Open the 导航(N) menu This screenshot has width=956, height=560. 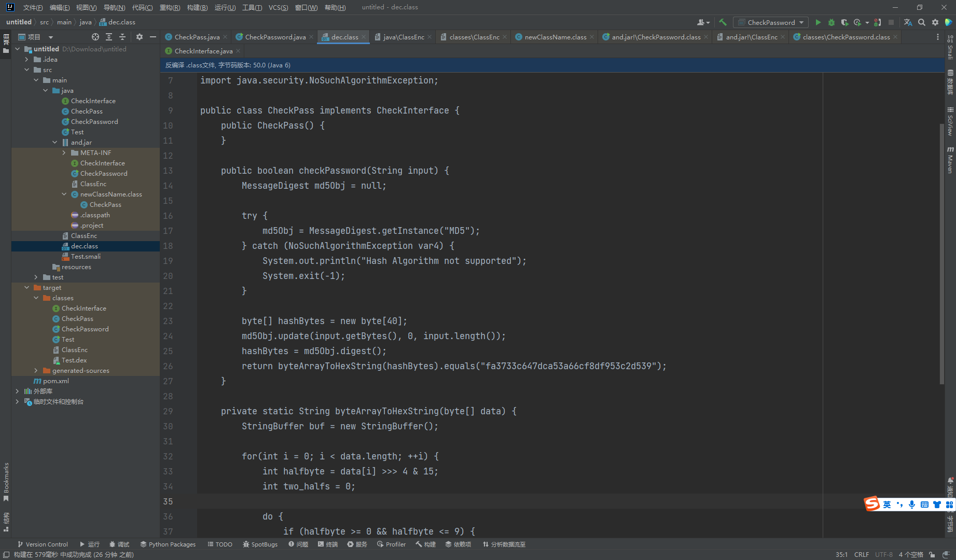click(x=114, y=7)
